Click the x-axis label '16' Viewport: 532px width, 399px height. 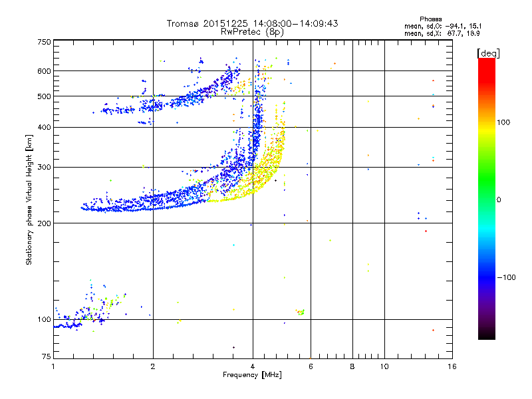452,366
